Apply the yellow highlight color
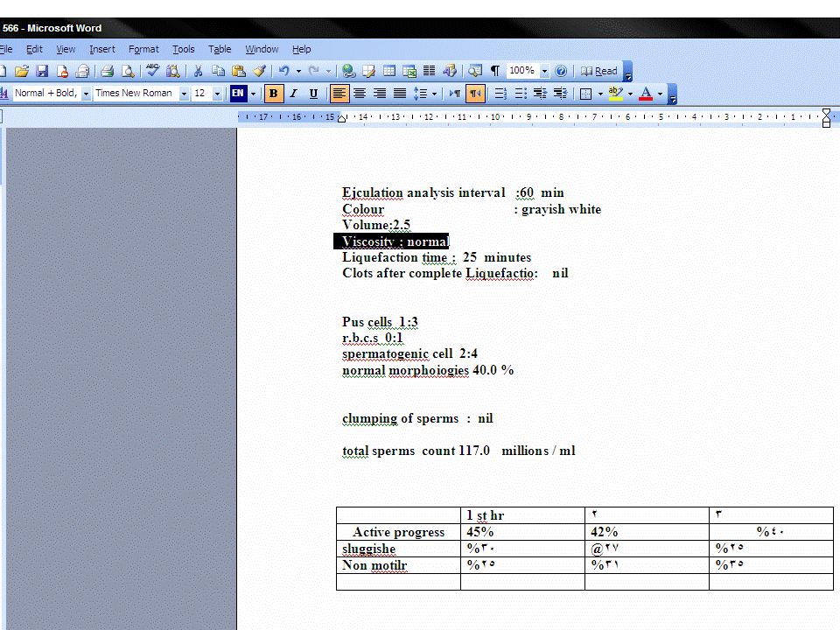The width and height of the screenshot is (840, 630). click(615, 94)
